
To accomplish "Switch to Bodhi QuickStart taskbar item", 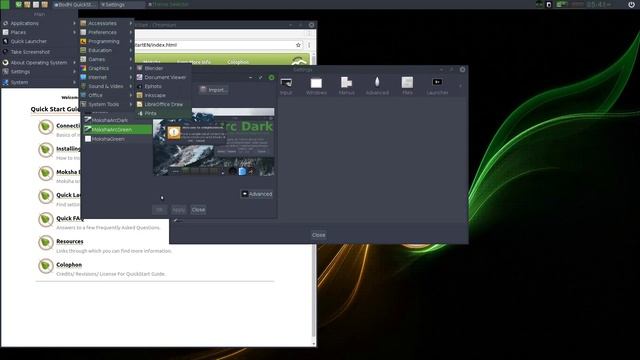I will (x=74, y=4).
